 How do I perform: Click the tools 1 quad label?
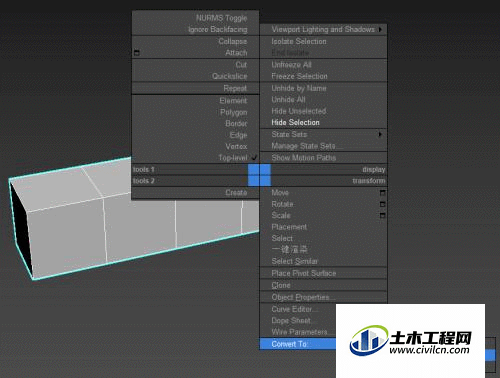click(x=143, y=169)
